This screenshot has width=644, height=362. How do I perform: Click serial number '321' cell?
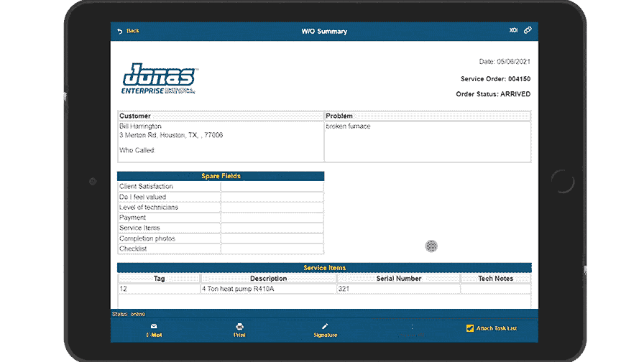point(398,289)
